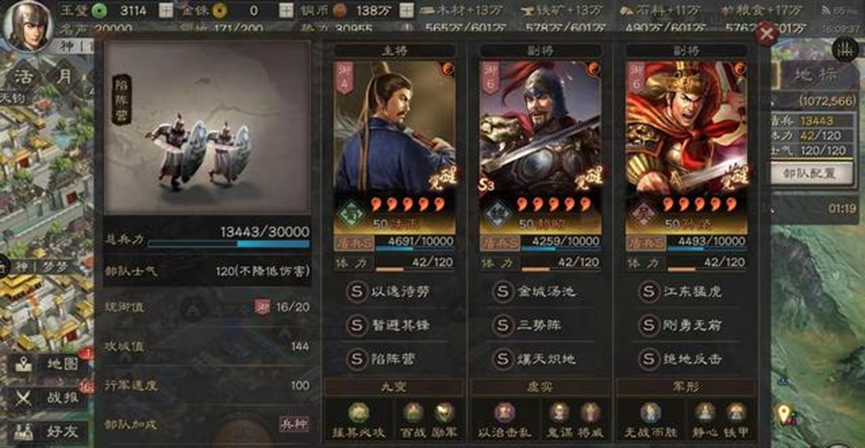The height and width of the screenshot is (448, 865).
Task: Open the 江东猛虎 skill entry
Action: [x=683, y=291]
